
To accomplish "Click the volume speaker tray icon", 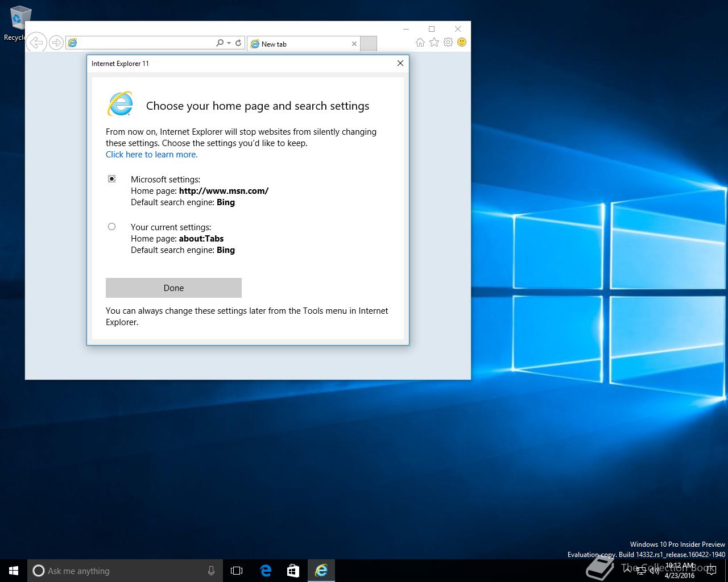I will pyautogui.click(x=655, y=571).
